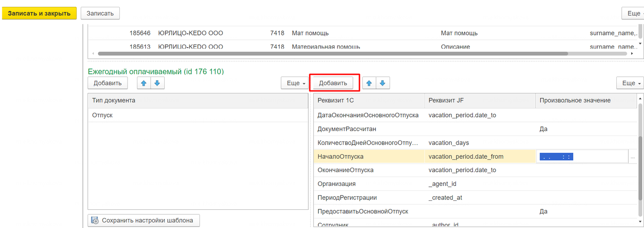Click vertical scrollbar of requisites table

point(640,154)
